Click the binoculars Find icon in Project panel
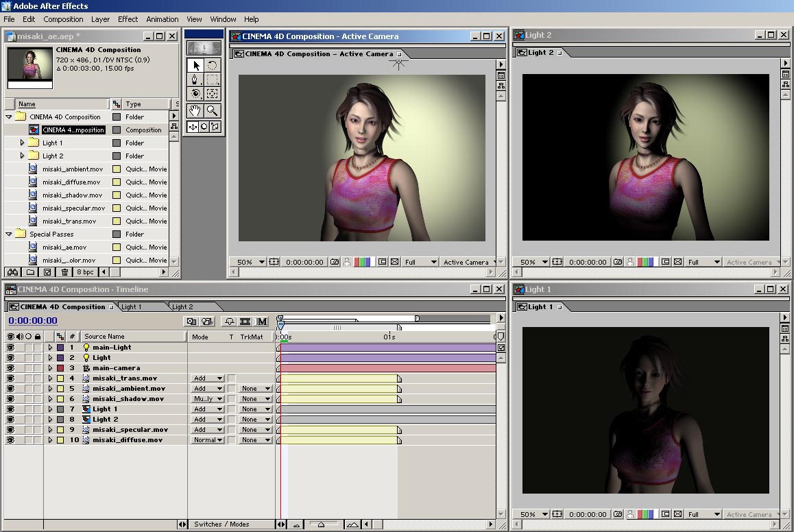 coord(12,272)
